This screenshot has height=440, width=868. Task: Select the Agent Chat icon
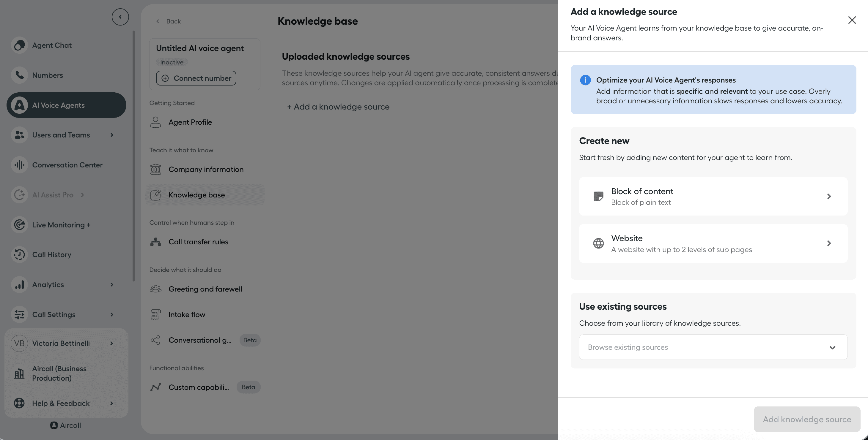pos(19,45)
